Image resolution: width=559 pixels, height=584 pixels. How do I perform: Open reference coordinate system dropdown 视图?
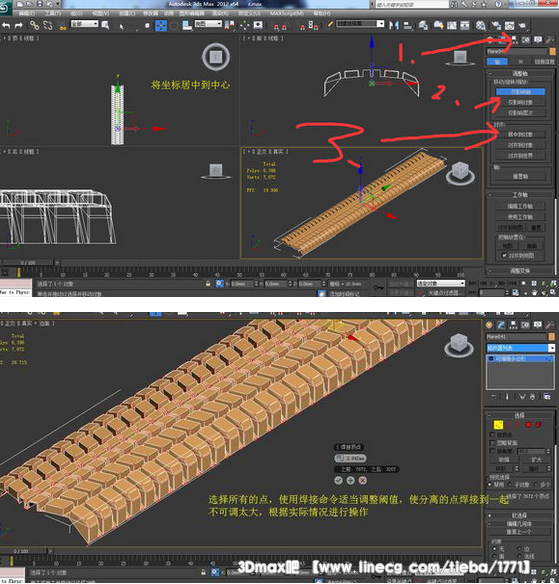point(208,23)
